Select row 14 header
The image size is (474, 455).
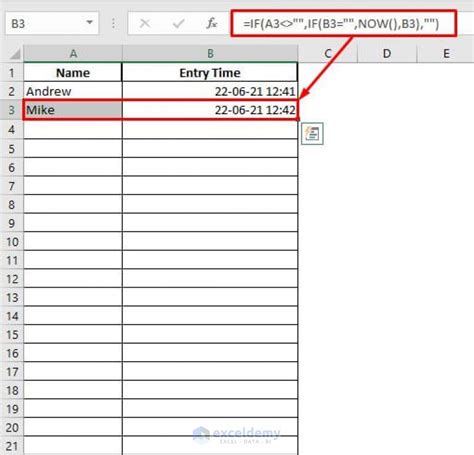(12, 316)
